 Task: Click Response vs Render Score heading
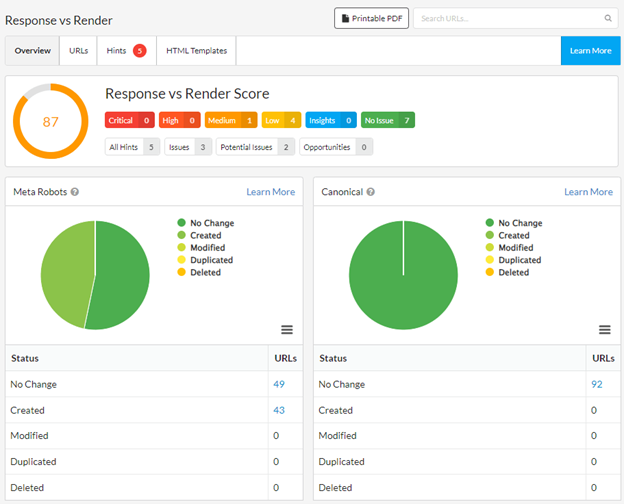tap(187, 94)
